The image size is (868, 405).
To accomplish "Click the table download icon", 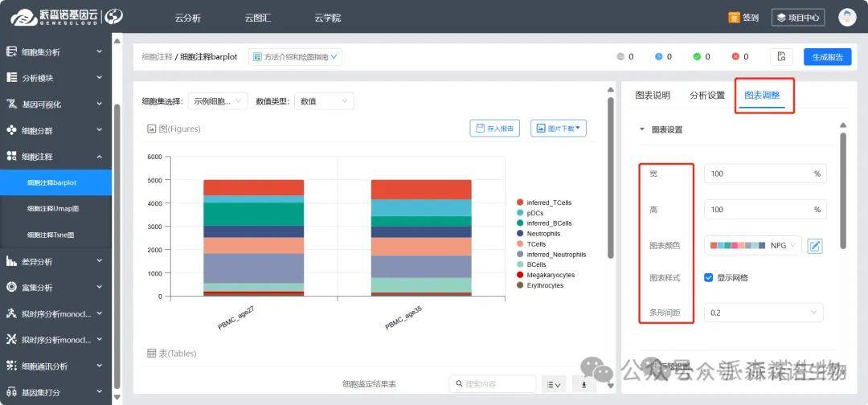I will (x=584, y=384).
